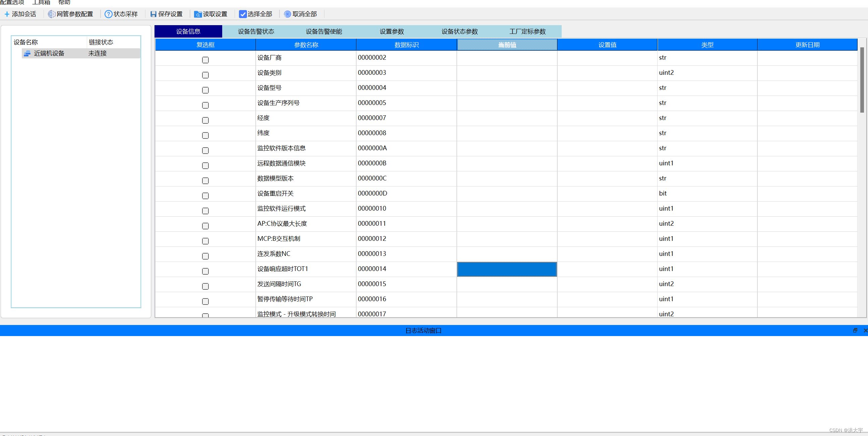Click the 状态采样 button label

126,14
